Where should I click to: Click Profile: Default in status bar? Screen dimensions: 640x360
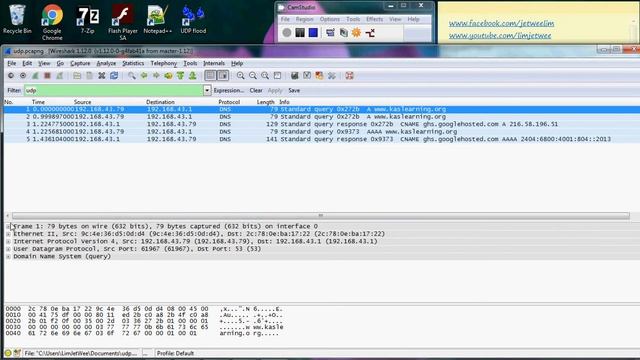pos(176,353)
